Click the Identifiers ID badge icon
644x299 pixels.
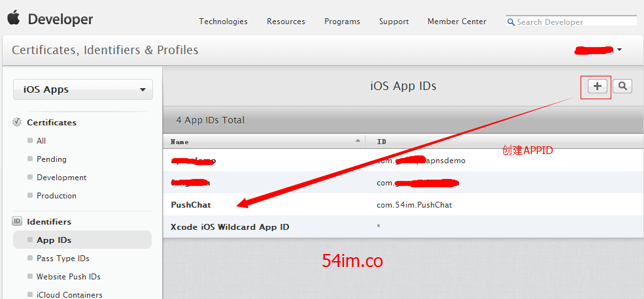click(17, 221)
